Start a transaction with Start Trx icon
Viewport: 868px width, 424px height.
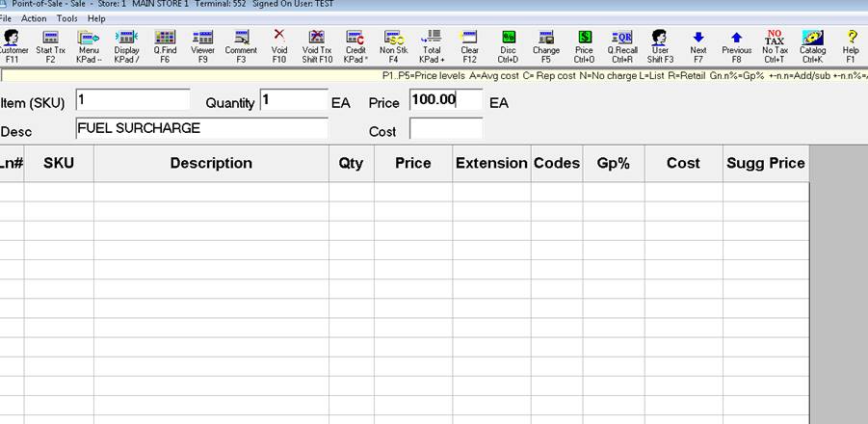point(50,45)
